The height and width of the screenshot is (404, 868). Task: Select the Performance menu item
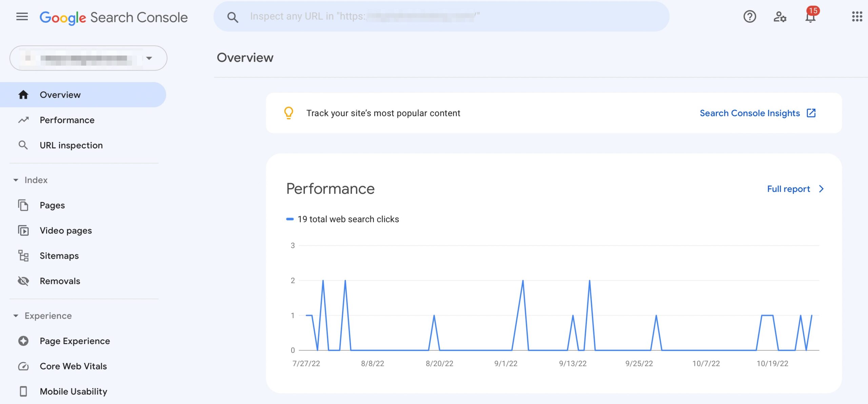(x=66, y=120)
